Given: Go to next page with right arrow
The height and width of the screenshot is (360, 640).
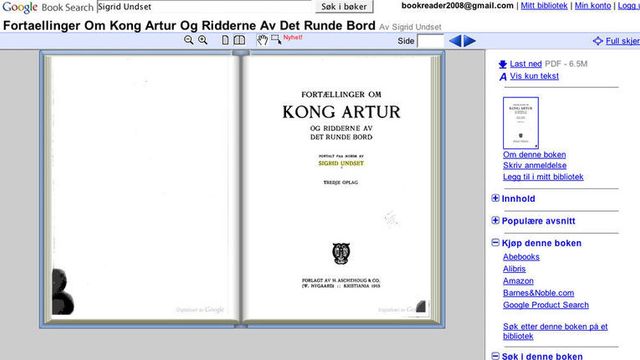Looking at the screenshot, I should (x=470, y=41).
